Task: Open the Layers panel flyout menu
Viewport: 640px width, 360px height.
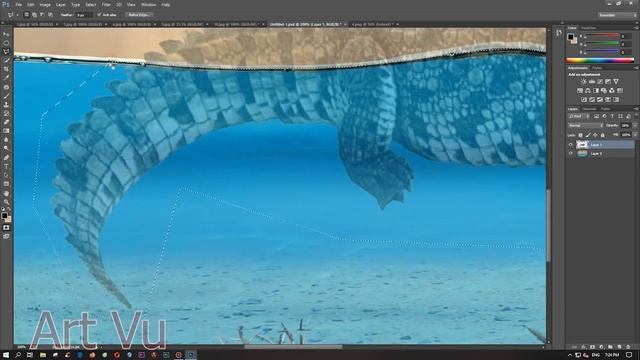Action: (636, 109)
